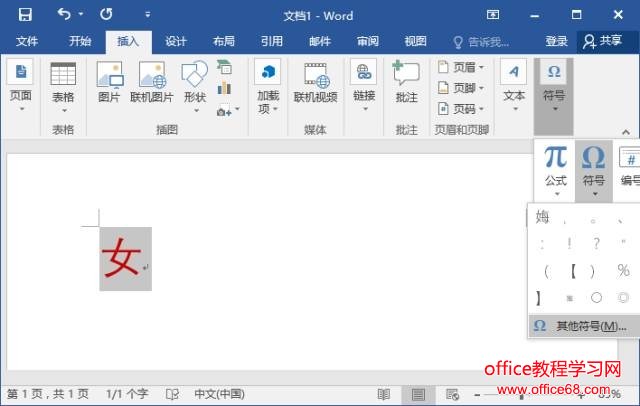
Task: Click the word count 1/1 个字
Action: (127, 394)
